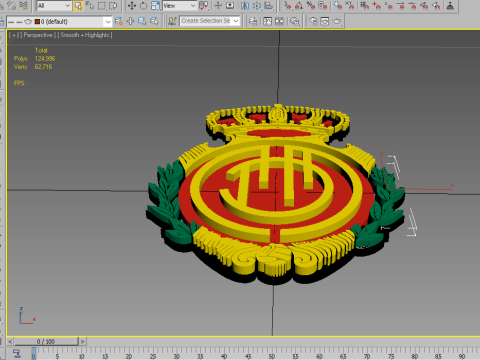Enable Snap to Grid Points
This screenshot has width=480, height=360.
(365, 6)
